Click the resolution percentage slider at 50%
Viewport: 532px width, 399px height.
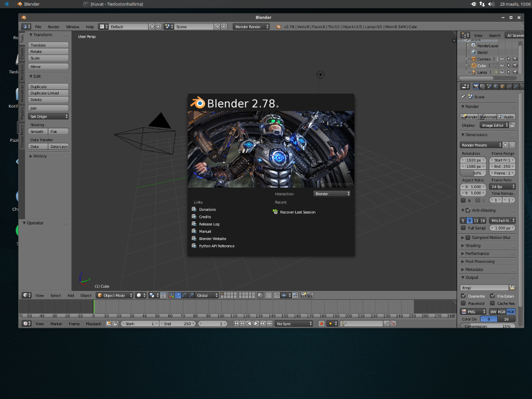pyautogui.click(x=473, y=173)
